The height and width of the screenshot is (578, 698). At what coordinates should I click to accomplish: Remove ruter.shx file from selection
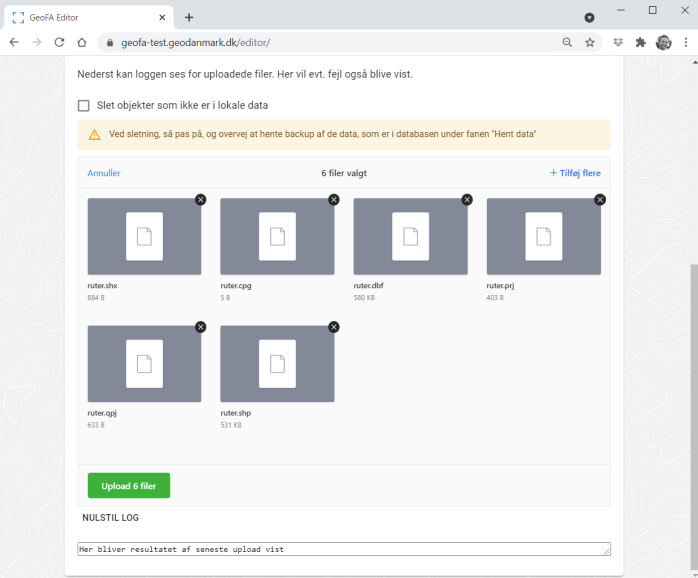200,199
